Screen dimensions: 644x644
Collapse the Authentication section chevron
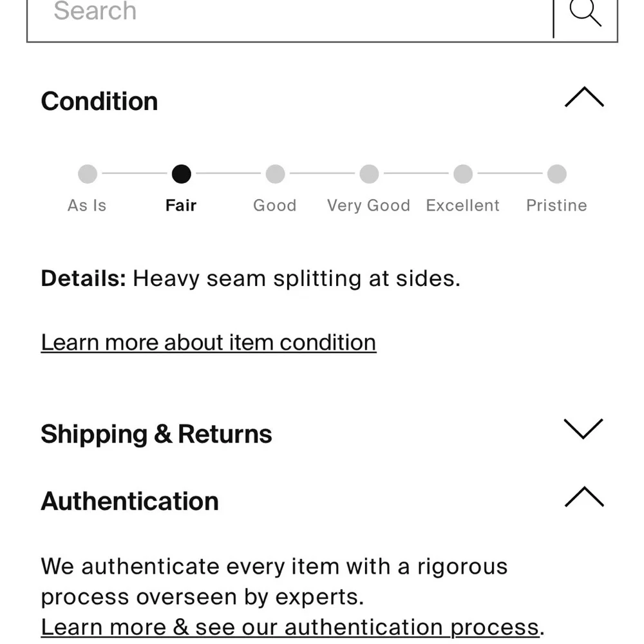tap(584, 497)
